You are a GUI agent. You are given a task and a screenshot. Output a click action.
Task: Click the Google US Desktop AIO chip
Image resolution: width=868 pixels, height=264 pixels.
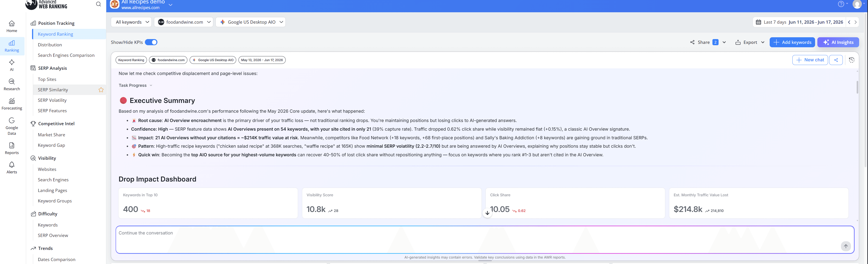click(213, 60)
